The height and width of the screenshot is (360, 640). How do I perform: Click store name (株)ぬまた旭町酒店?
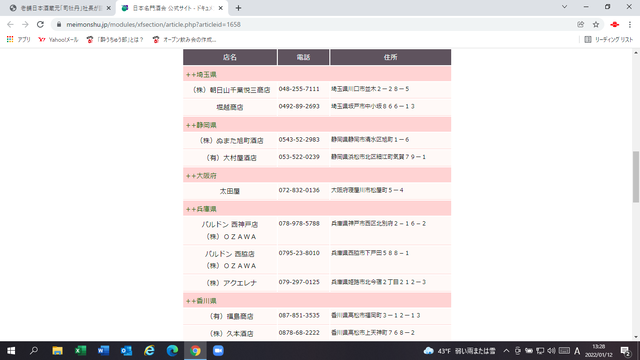click(x=230, y=140)
